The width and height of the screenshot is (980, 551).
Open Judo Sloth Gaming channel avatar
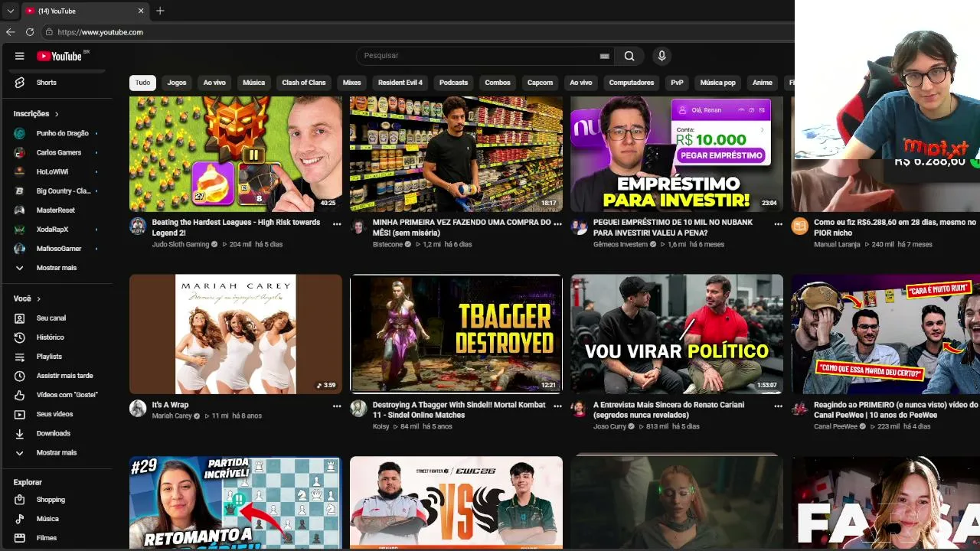[x=138, y=226]
